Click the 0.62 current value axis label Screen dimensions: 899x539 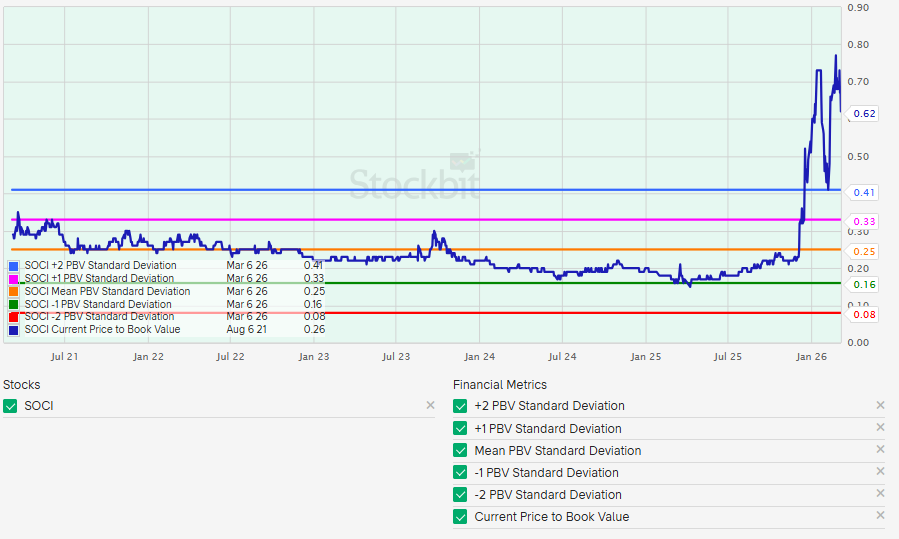point(864,114)
